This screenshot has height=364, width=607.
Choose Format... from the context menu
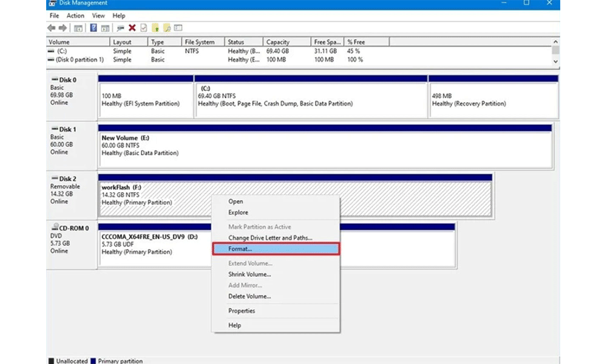(x=276, y=249)
